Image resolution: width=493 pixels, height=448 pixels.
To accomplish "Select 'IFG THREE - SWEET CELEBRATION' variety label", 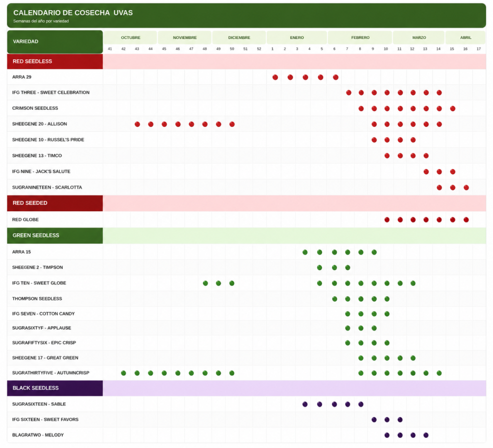I will [51, 92].
